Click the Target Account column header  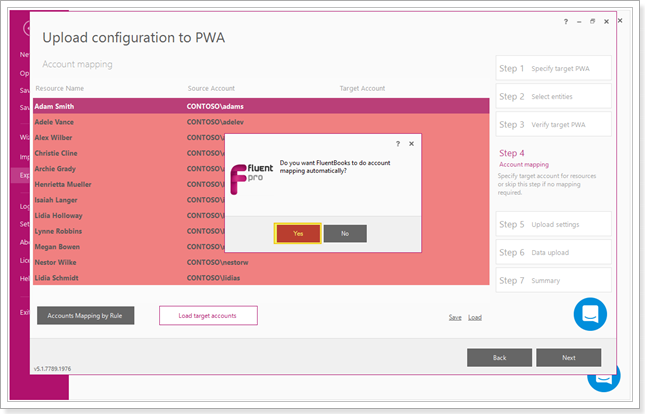click(x=362, y=88)
